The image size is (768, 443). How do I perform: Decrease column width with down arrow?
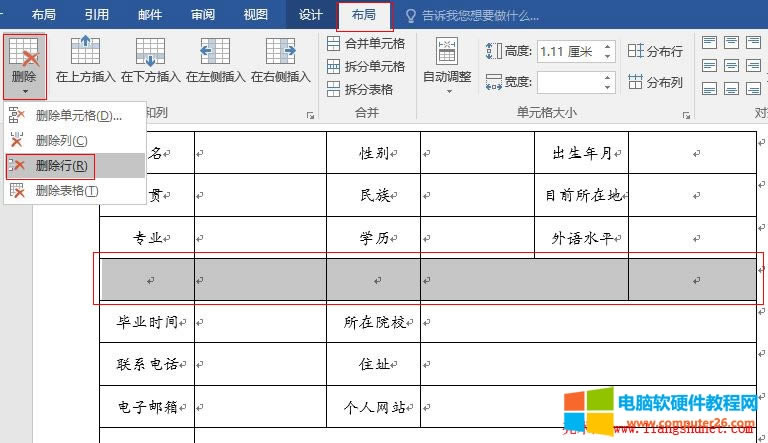pos(607,88)
